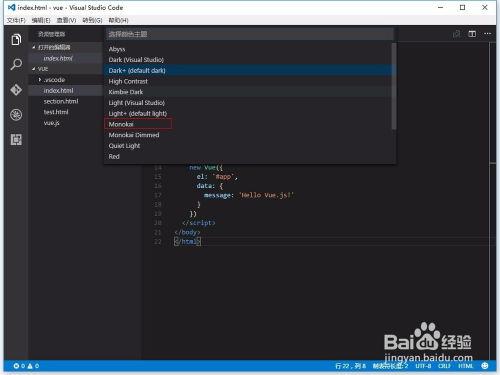Image resolution: width=500 pixels, height=375 pixels.
Task: Select the Dark (Visual Studio) theme
Action: pyautogui.click(x=248, y=60)
